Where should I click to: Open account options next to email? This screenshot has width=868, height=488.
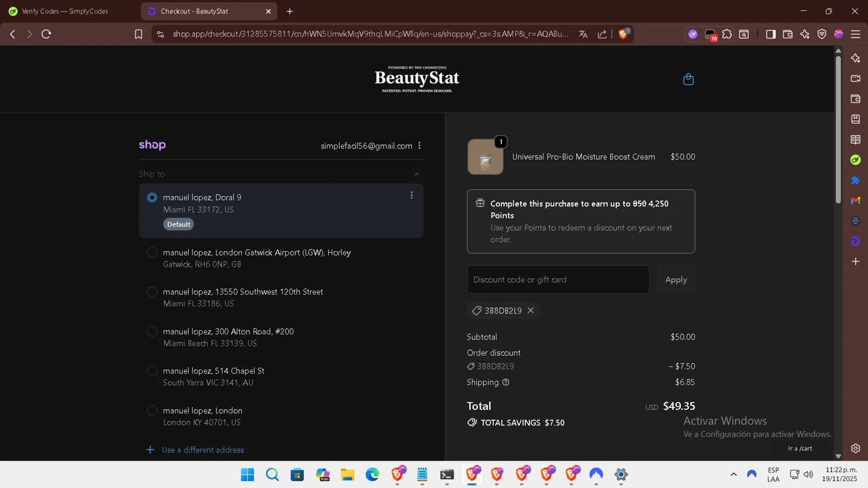point(420,146)
